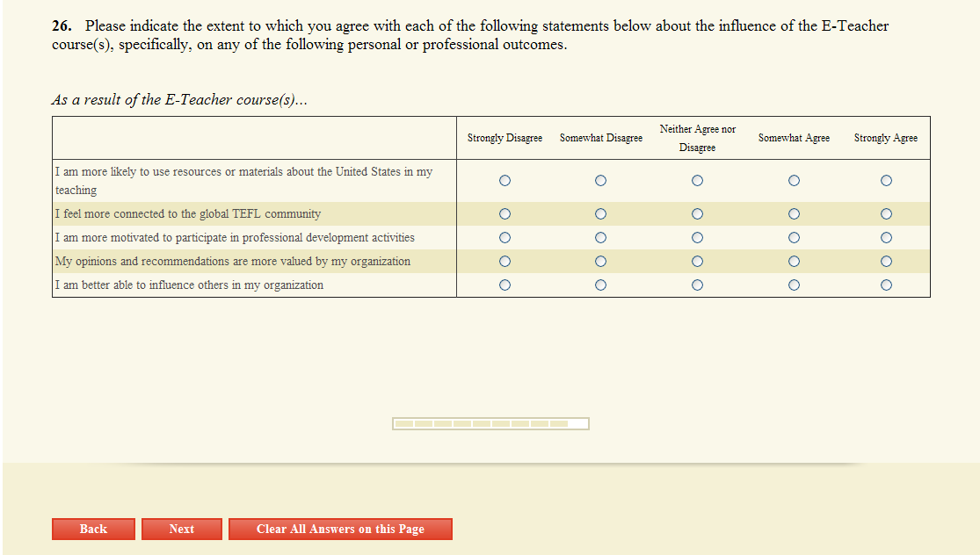Mark Strongly Agree for professional development motivation
The height and width of the screenshot is (555, 980).
886,237
